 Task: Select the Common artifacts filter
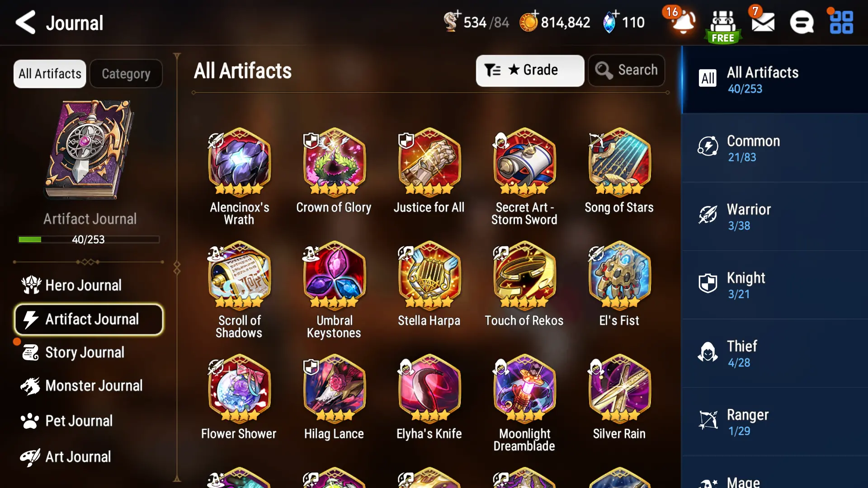click(775, 148)
